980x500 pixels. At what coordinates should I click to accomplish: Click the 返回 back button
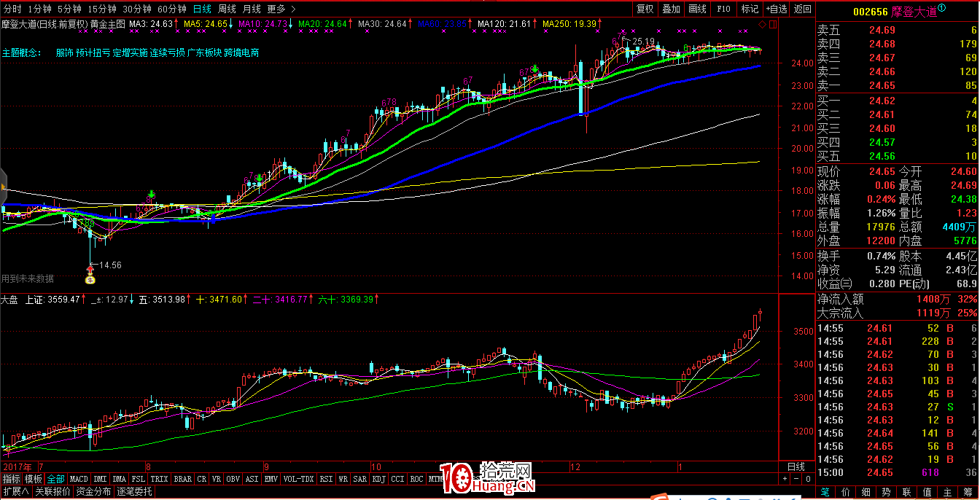click(802, 9)
